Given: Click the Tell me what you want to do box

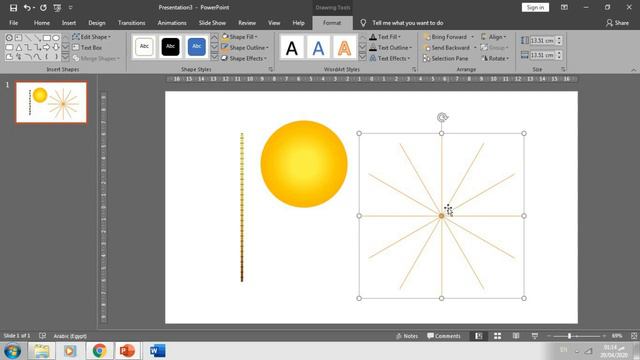Looking at the screenshot, I should tap(407, 23).
